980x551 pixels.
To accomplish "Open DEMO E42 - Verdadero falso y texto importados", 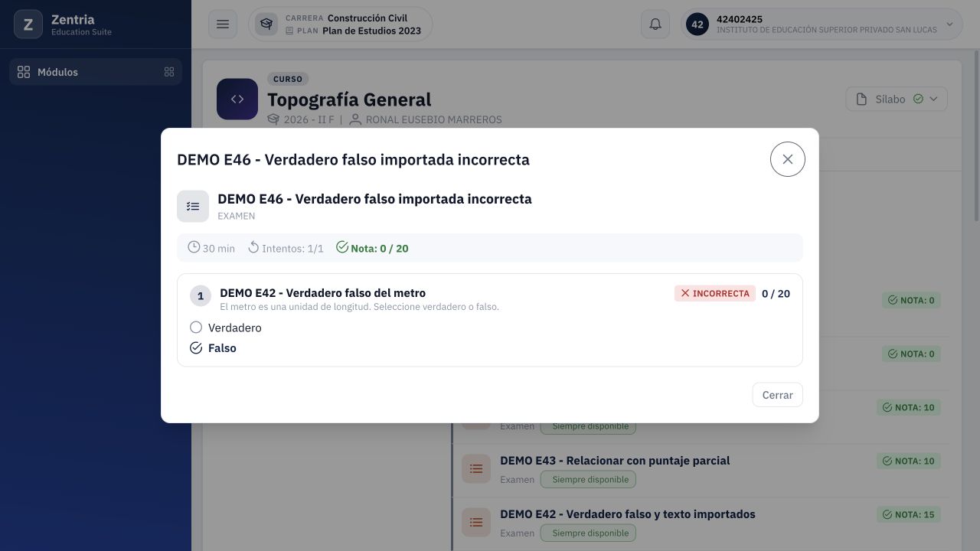I will (x=628, y=514).
